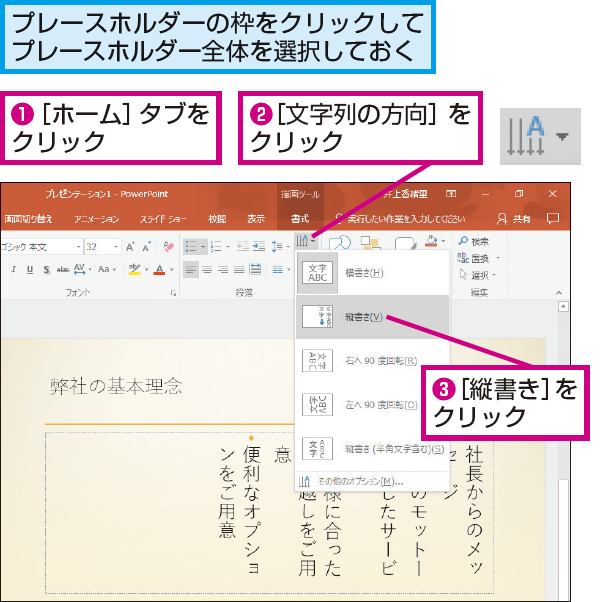Switch to the アニメーション tab
The width and height of the screenshot is (600, 602).
coord(97,219)
